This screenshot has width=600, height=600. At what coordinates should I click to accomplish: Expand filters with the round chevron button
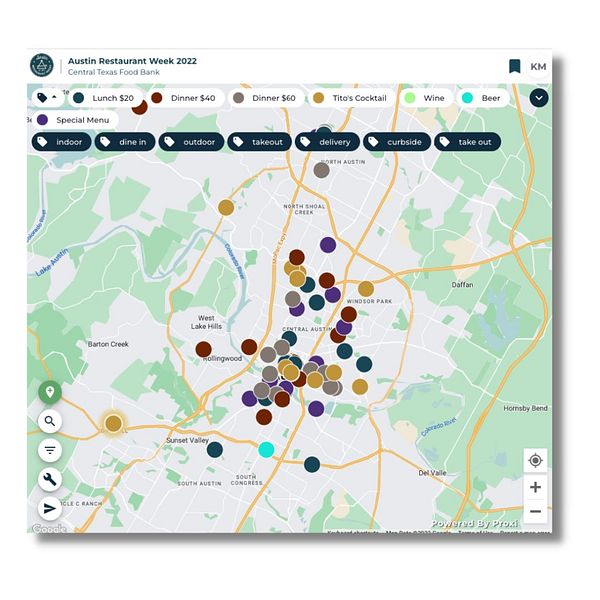coord(539,98)
